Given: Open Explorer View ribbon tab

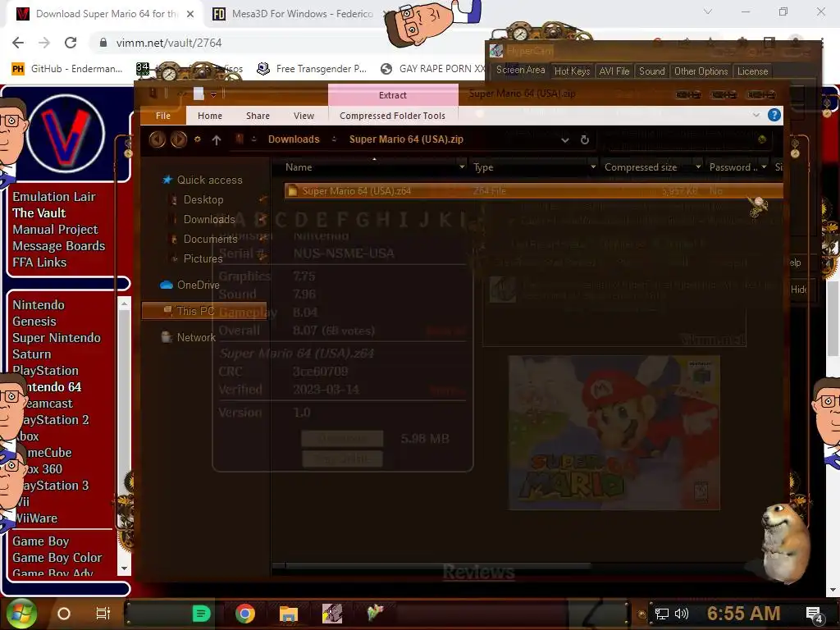Looking at the screenshot, I should tap(304, 116).
